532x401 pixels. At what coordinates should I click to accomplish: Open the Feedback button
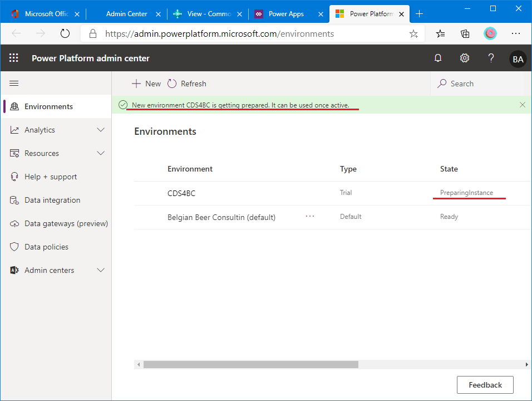pos(485,385)
